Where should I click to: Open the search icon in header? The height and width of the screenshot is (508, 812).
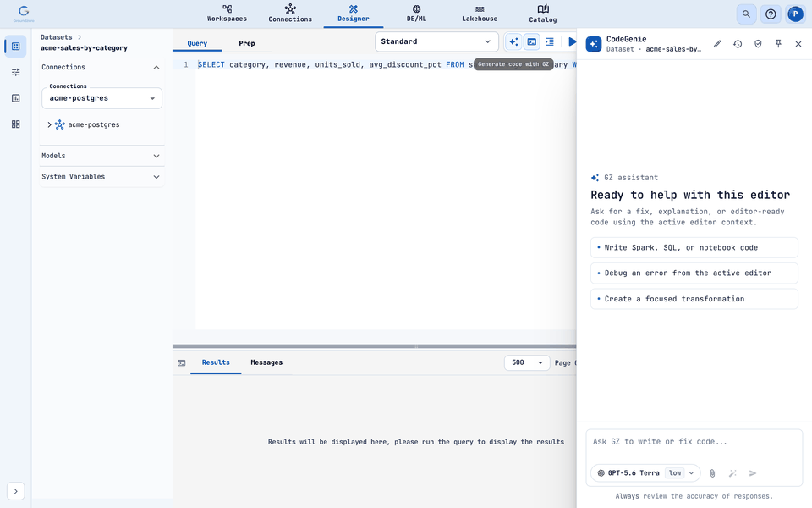(746, 14)
